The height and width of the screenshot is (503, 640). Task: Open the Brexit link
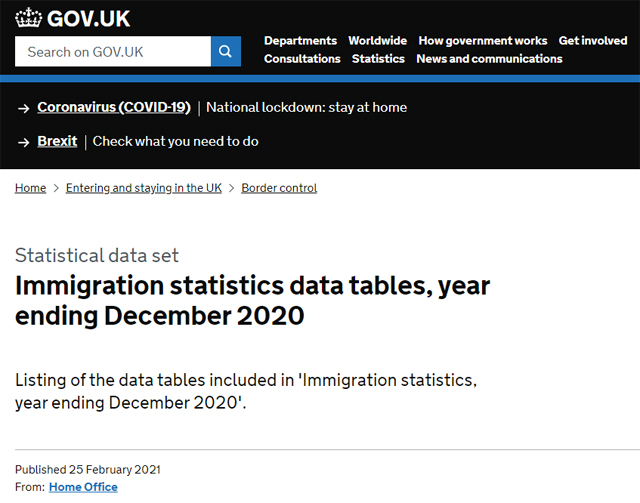point(57,141)
